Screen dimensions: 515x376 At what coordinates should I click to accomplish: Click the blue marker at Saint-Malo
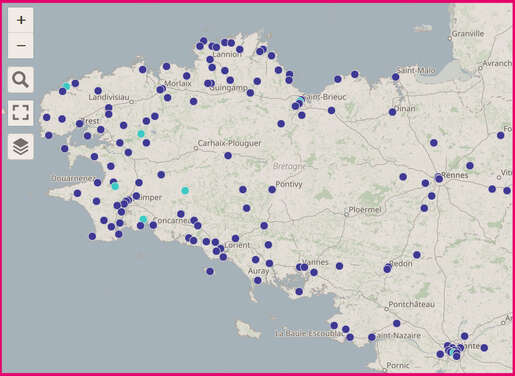(396, 77)
